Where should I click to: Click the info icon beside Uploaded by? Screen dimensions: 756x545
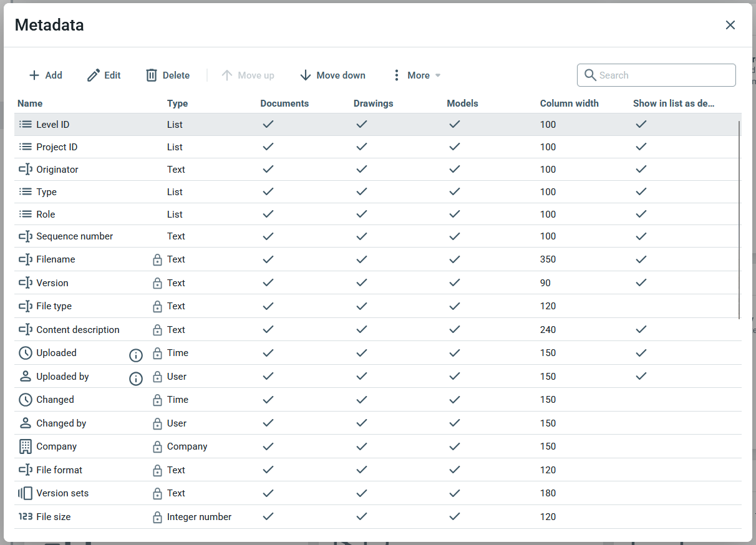(x=136, y=378)
